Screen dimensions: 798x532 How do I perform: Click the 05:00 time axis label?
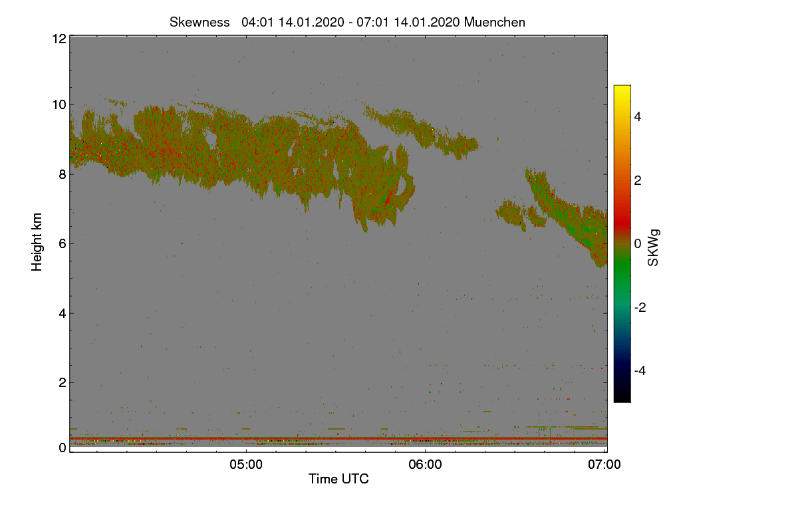click(246, 465)
